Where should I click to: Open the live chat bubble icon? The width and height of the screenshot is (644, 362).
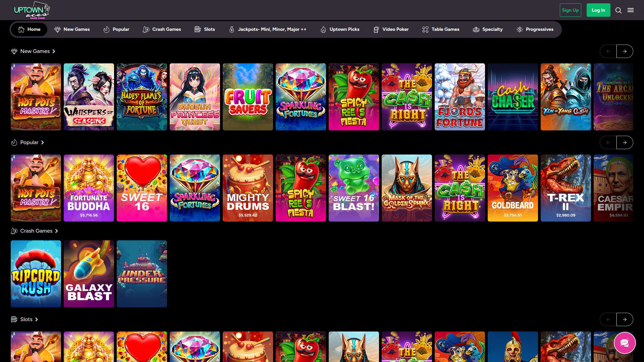click(x=625, y=343)
